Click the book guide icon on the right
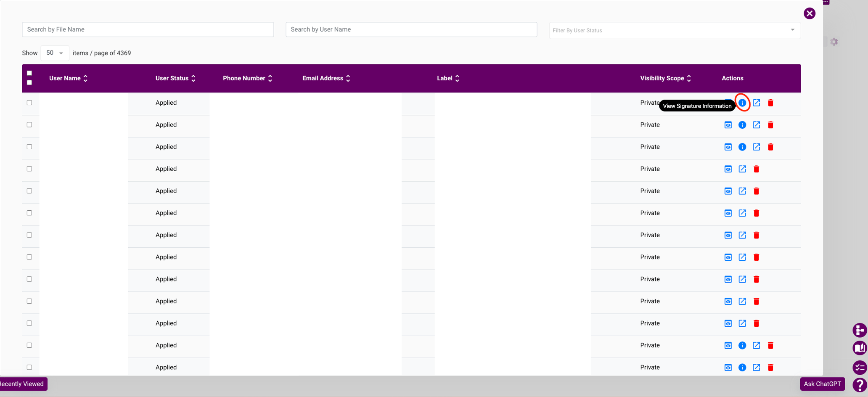The height and width of the screenshot is (397, 868). 859,348
